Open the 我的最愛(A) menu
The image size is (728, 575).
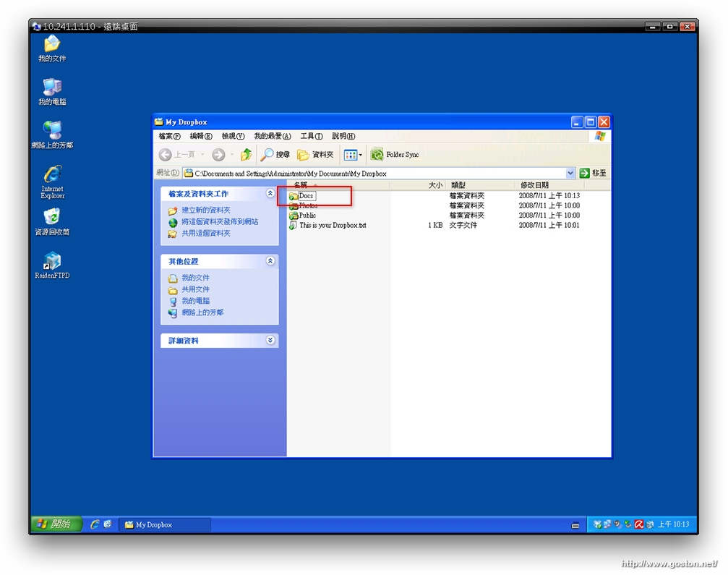272,136
